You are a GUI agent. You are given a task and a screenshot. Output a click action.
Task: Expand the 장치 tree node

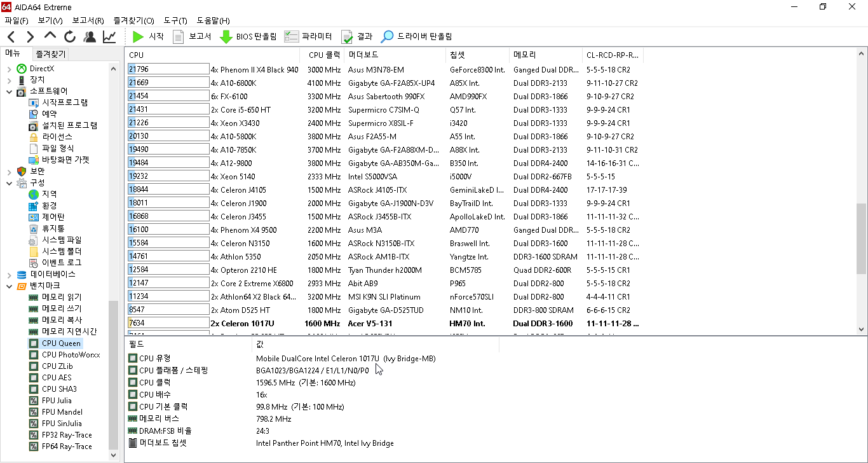click(x=9, y=80)
